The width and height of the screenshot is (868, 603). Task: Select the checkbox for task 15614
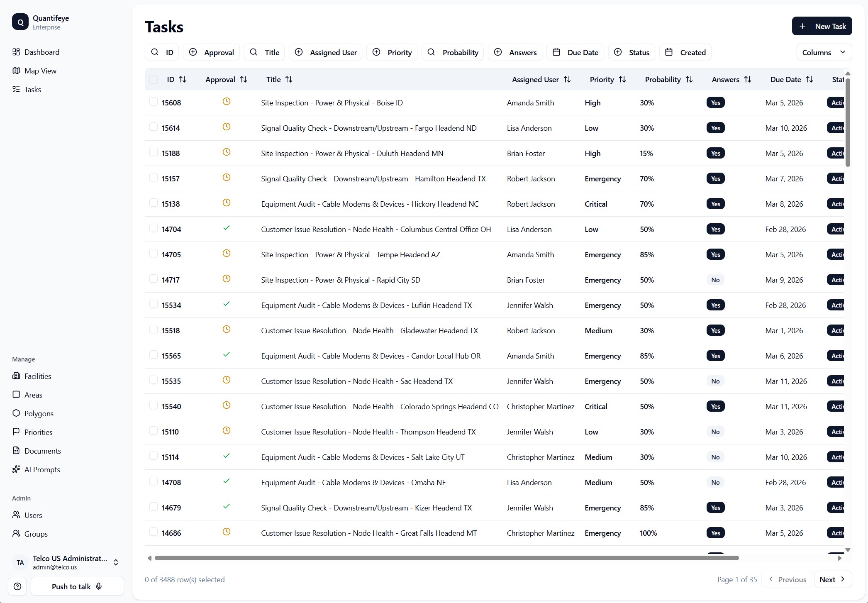(154, 127)
